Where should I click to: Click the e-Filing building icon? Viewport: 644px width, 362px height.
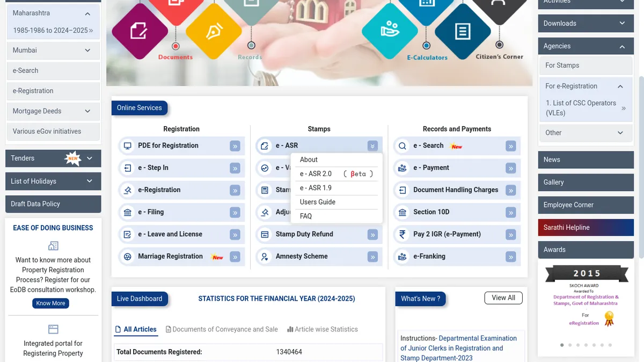click(x=128, y=212)
